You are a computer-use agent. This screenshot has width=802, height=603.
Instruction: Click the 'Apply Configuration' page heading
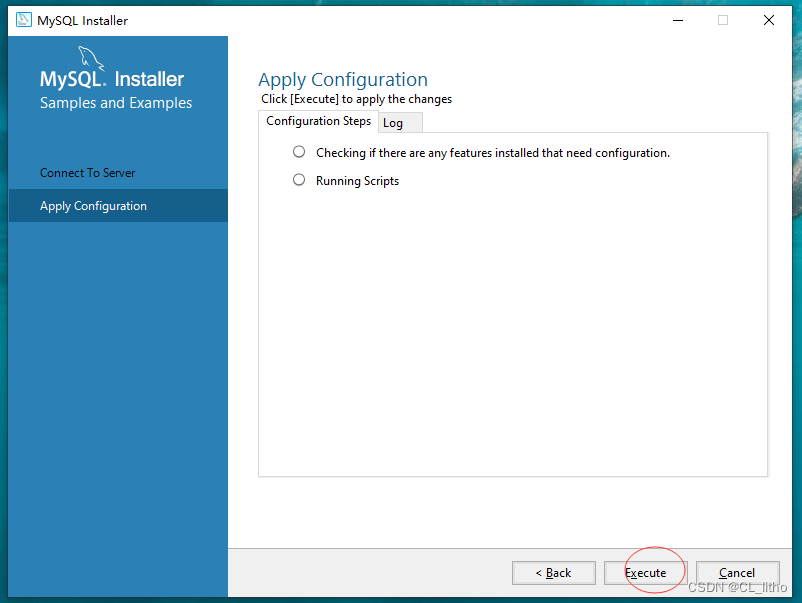pos(343,80)
